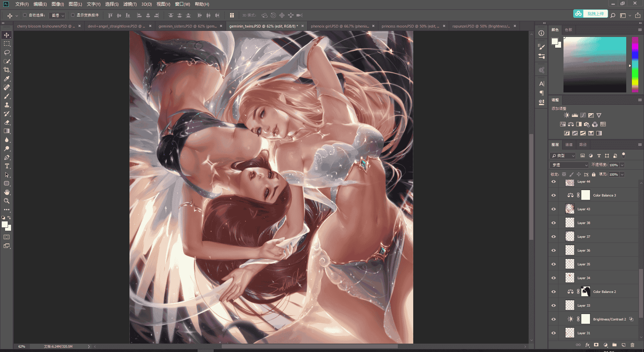The height and width of the screenshot is (352, 644).
Task: Click the cloud upload button
Action: (x=590, y=14)
